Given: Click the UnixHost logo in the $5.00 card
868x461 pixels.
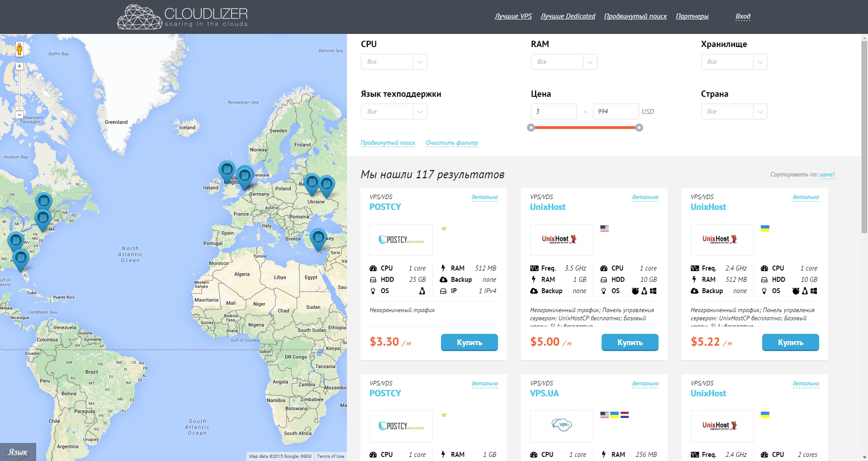Looking at the screenshot, I should pyautogui.click(x=561, y=240).
